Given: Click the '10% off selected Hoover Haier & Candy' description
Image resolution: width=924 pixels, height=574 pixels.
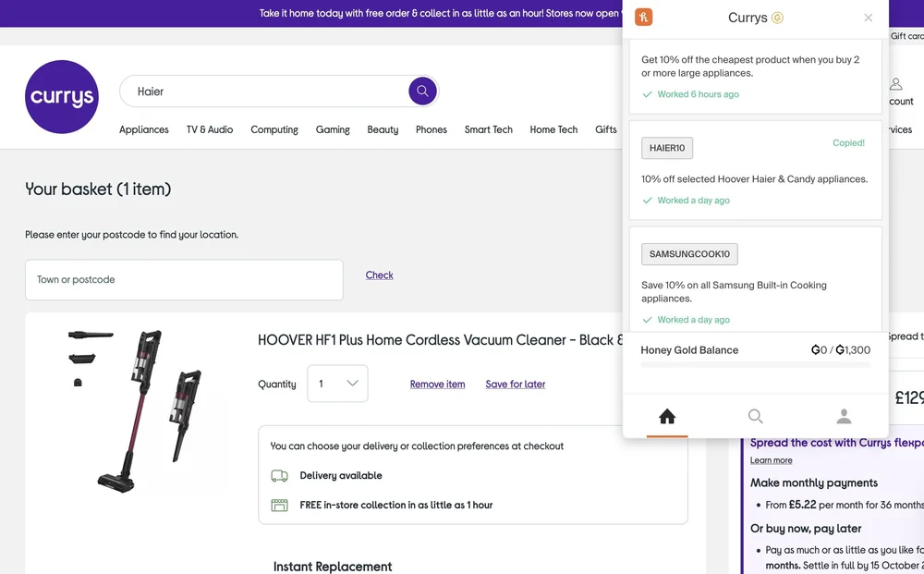Looking at the screenshot, I should (754, 179).
